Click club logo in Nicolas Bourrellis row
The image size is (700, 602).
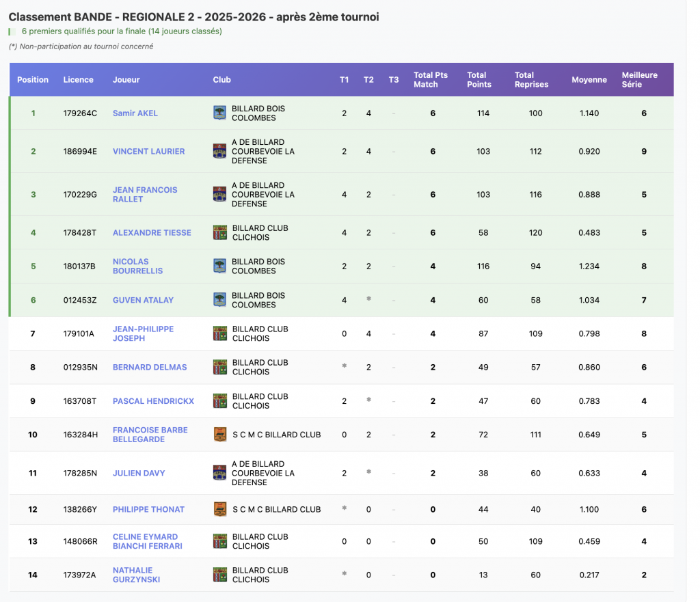click(x=219, y=266)
